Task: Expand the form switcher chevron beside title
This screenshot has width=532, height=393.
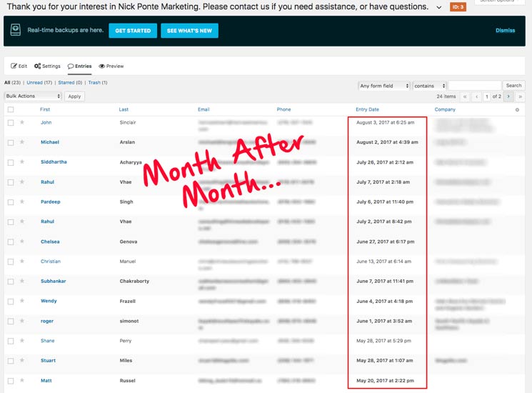Action: click(439, 7)
